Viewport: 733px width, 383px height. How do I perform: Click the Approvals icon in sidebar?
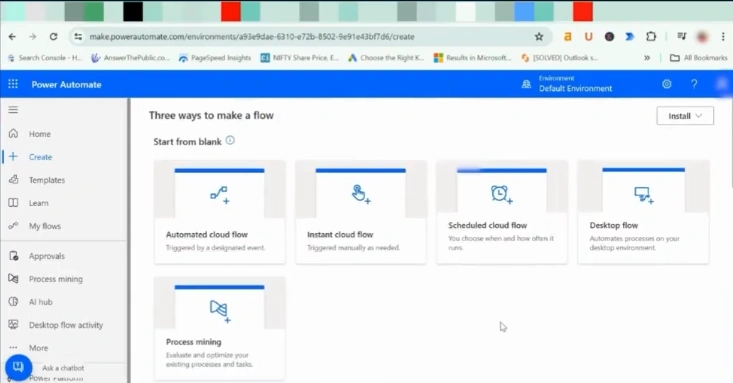tap(14, 256)
